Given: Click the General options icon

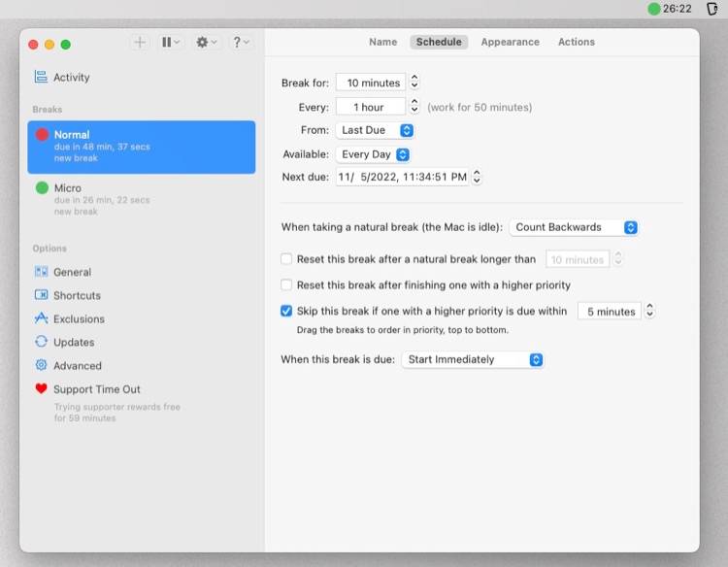Looking at the screenshot, I should (x=41, y=272).
